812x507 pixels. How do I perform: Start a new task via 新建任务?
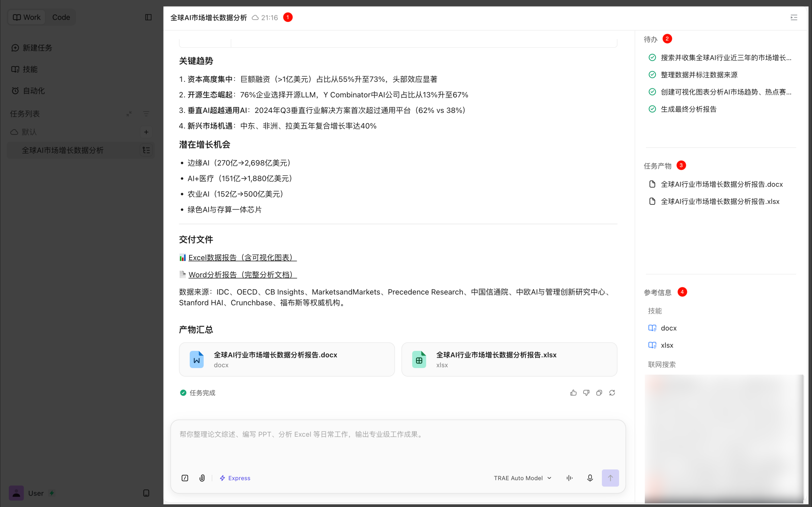point(32,48)
